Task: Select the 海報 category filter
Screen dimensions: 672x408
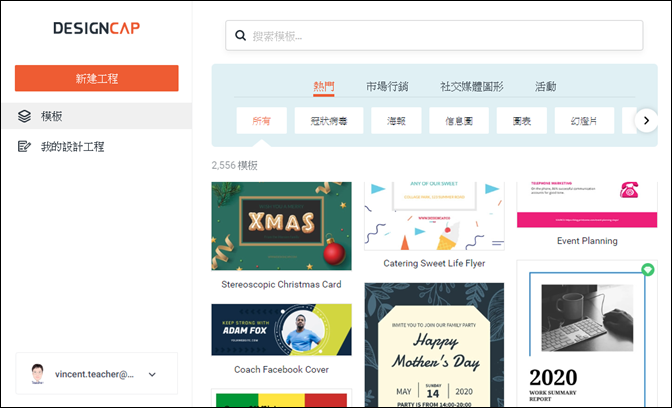Action: coord(396,121)
